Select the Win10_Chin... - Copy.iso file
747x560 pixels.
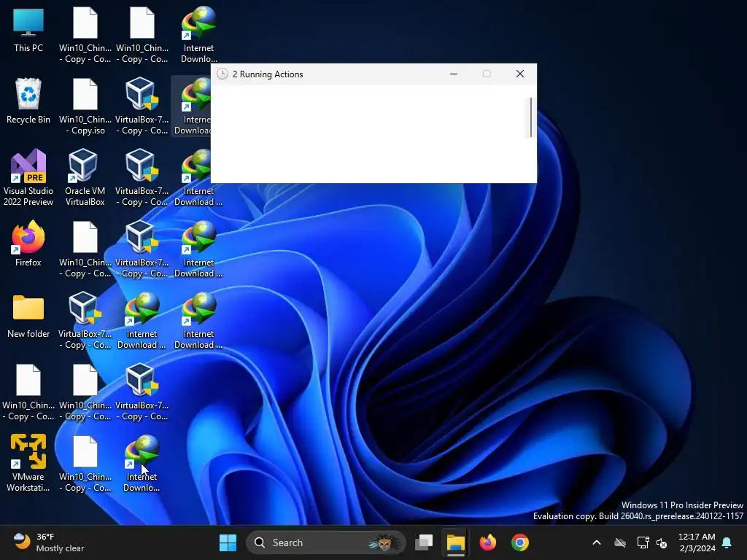click(x=85, y=106)
